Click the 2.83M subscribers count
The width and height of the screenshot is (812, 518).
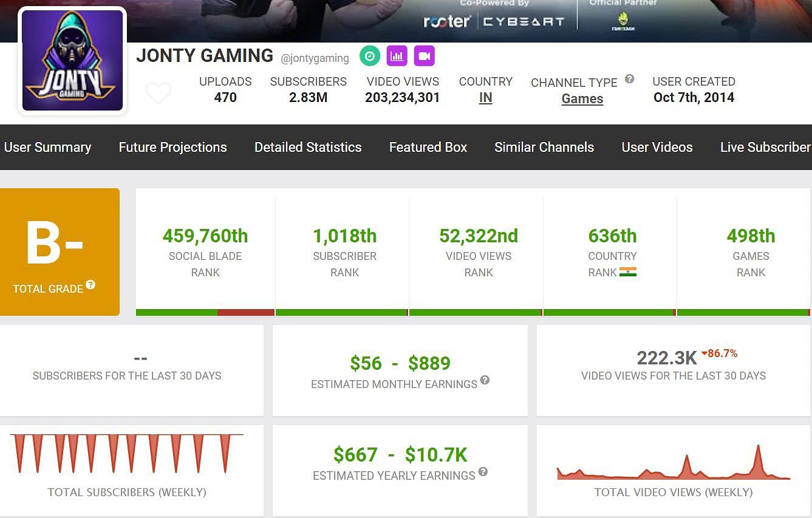click(x=308, y=98)
